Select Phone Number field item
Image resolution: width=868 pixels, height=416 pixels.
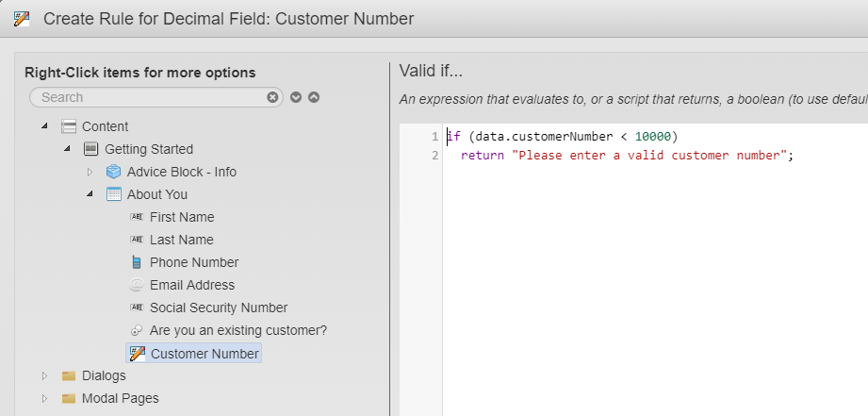(194, 262)
